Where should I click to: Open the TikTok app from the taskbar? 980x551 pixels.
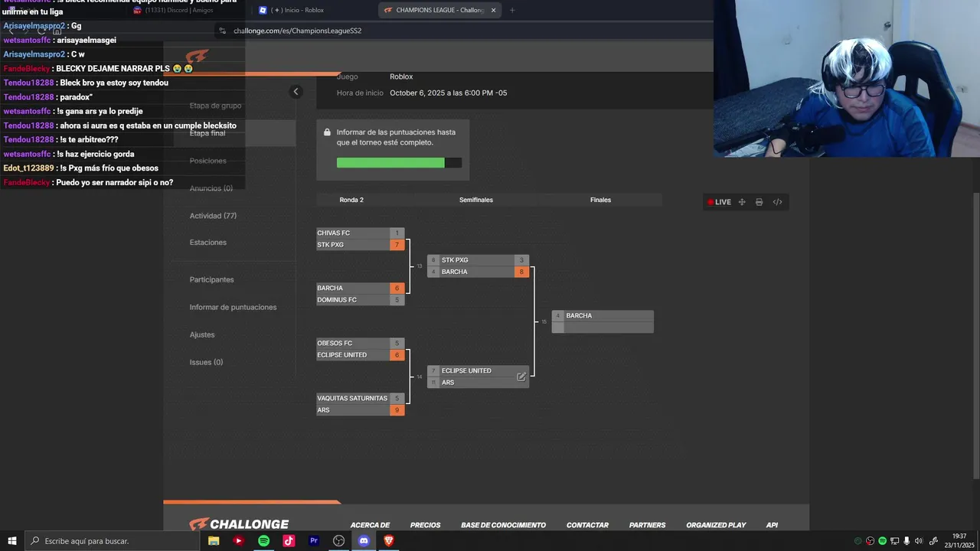coord(289,540)
